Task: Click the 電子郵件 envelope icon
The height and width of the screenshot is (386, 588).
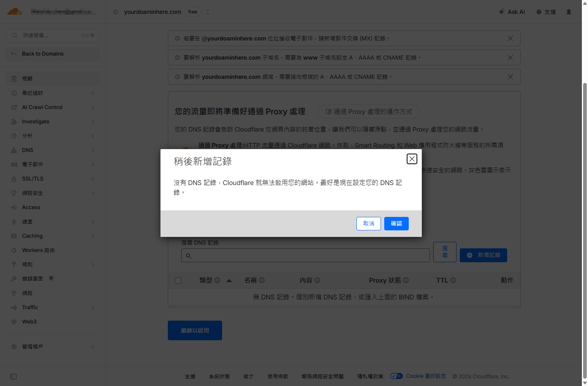Action: tap(14, 165)
